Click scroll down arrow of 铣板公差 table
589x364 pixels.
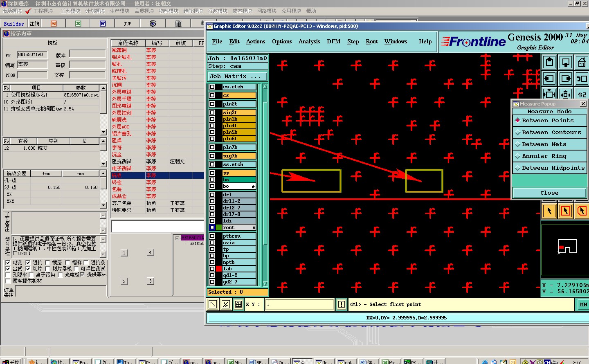coord(103,205)
